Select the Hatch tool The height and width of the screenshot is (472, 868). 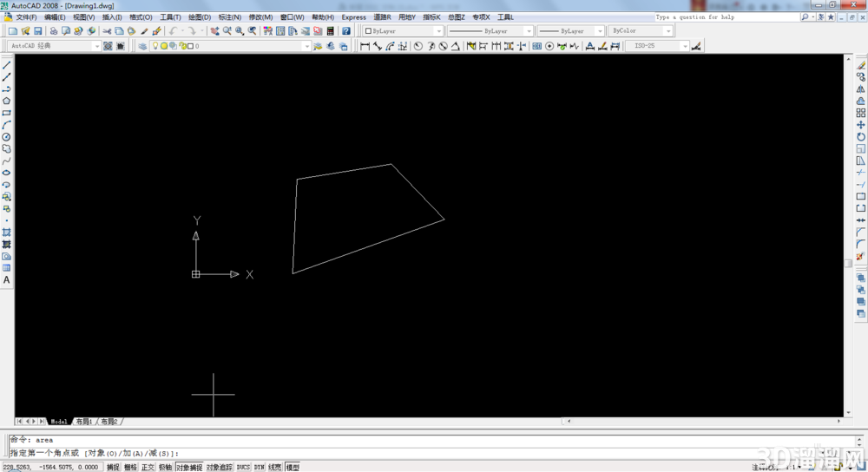click(x=7, y=233)
